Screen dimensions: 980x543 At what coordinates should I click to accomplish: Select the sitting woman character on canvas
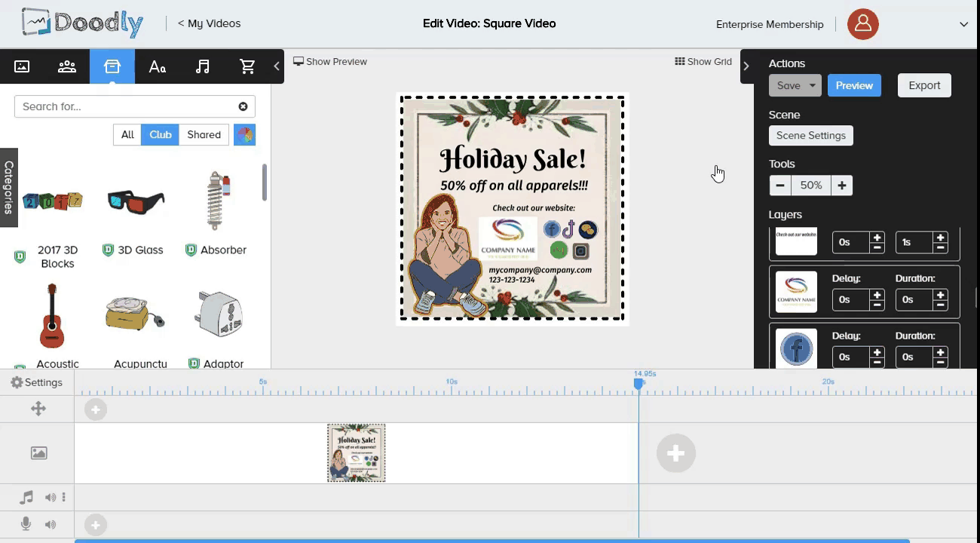[x=446, y=255]
